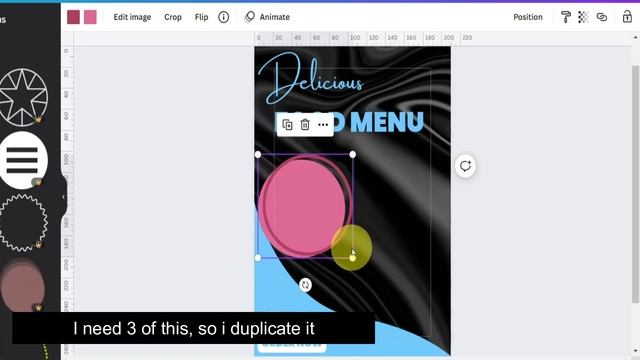Screen dimensions: 640x360
Task: Click the scroll up arrow
Action: tap(635, 37)
